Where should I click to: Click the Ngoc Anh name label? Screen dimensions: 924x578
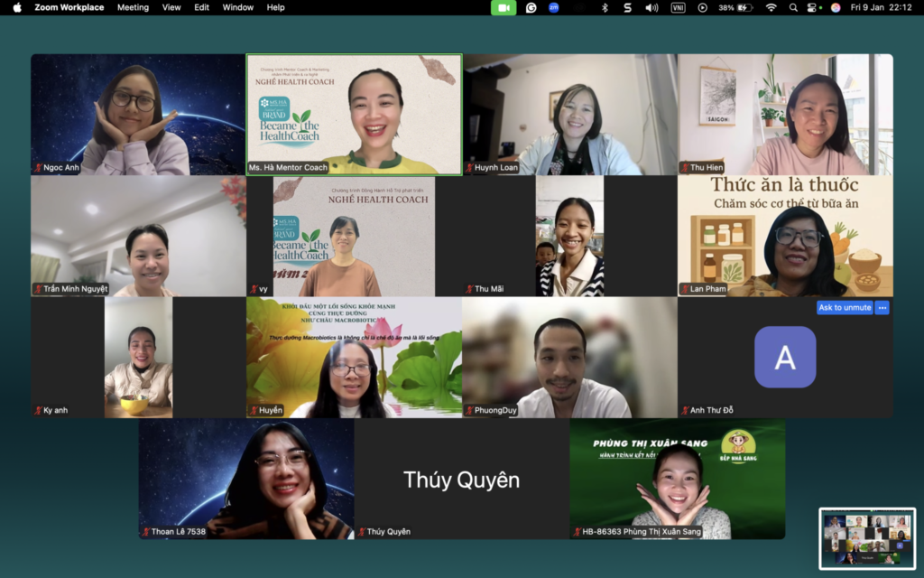point(57,167)
